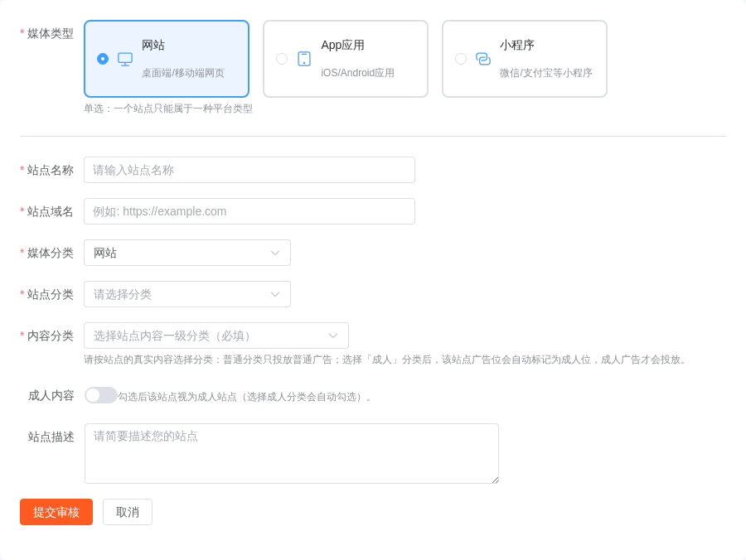Select the 小程序 radio button
The width and height of the screenshot is (746, 560).
coord(461,59)
